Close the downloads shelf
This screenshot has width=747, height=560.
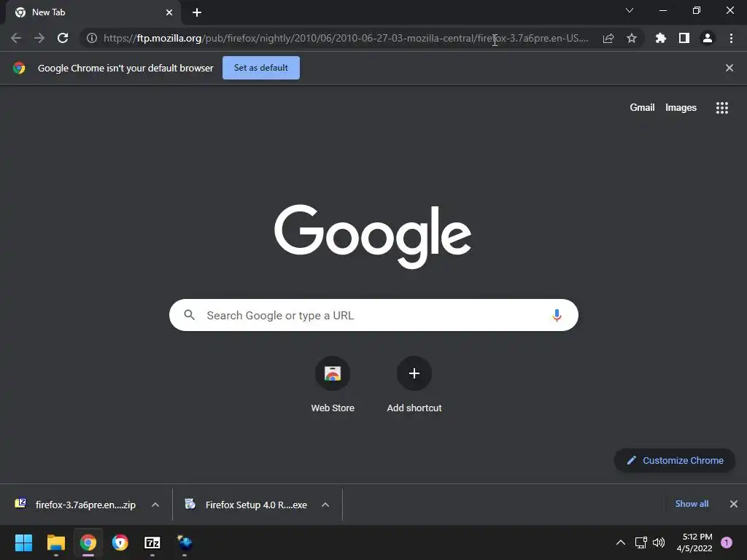pos(734,504)
